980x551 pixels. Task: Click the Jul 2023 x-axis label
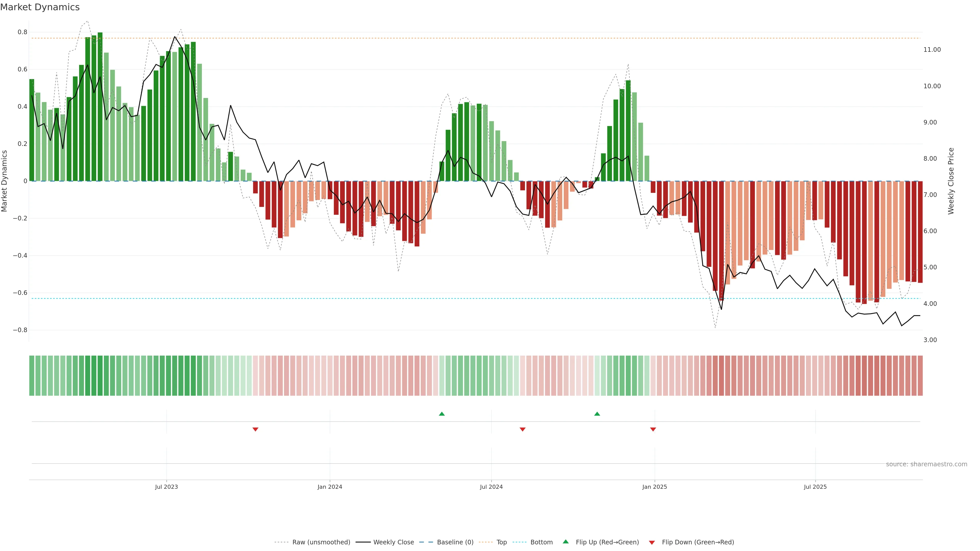click(x=166, y=487)
